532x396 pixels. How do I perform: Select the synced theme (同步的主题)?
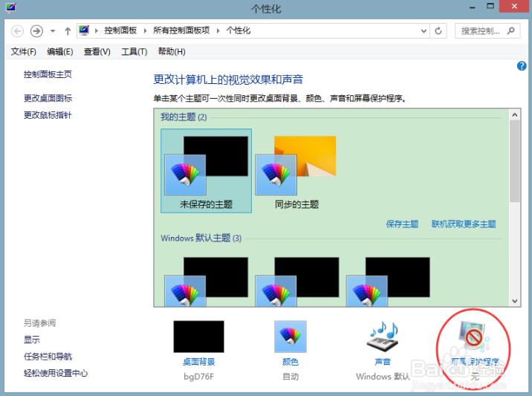pyautogui.click(x=296, y=170)
